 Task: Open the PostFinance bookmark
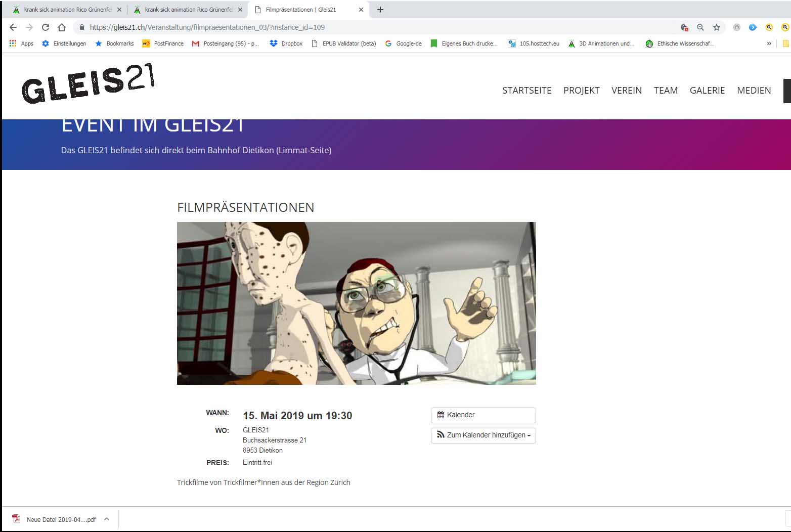(x=163, y=43)
